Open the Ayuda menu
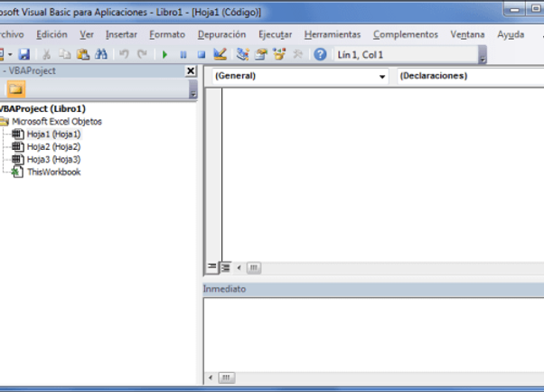This screenshot has height=392, width=544. pyautogui.click(x=511, y=34)
